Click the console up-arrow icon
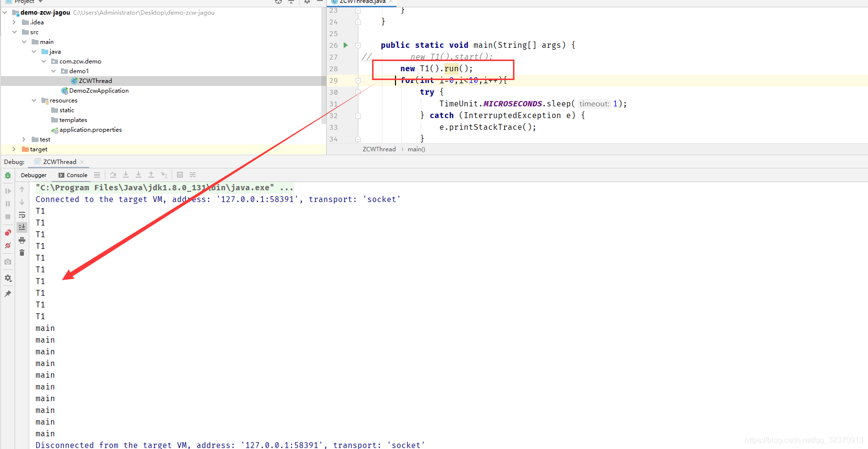Viewport: 868px width, 449px height. [22, 189]
